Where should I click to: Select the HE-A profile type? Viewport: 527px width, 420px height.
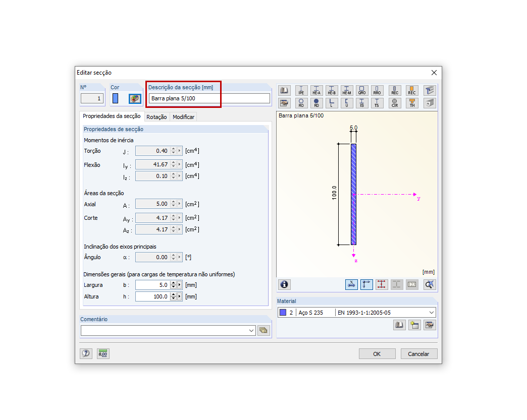[x=317, y=90]
